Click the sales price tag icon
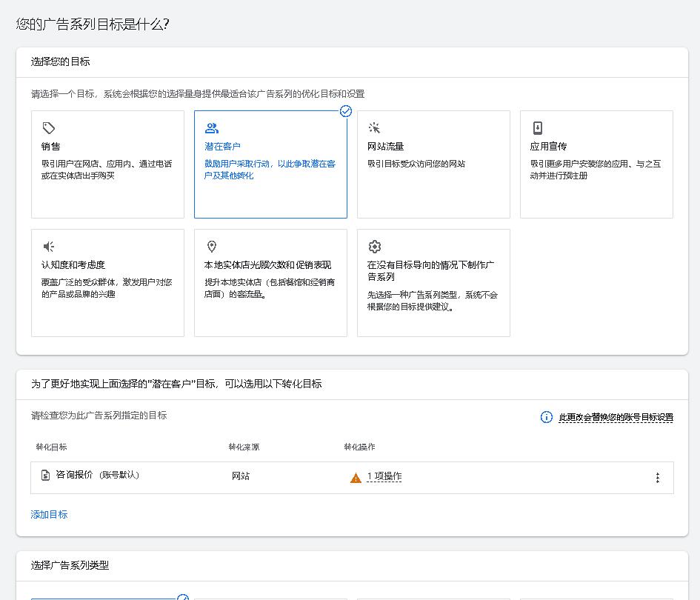 click(x=49, y=128)
